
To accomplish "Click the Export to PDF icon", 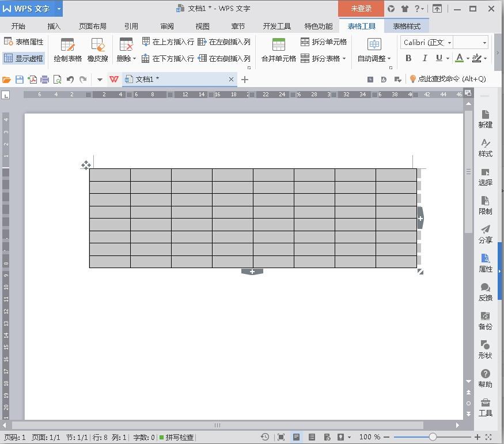I will click(32, 80).
